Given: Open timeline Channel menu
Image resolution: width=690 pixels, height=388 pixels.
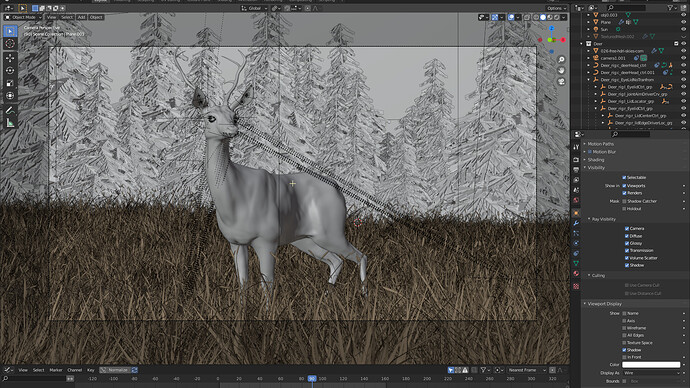Looking at the screenshot, I should tap(75, 370).
